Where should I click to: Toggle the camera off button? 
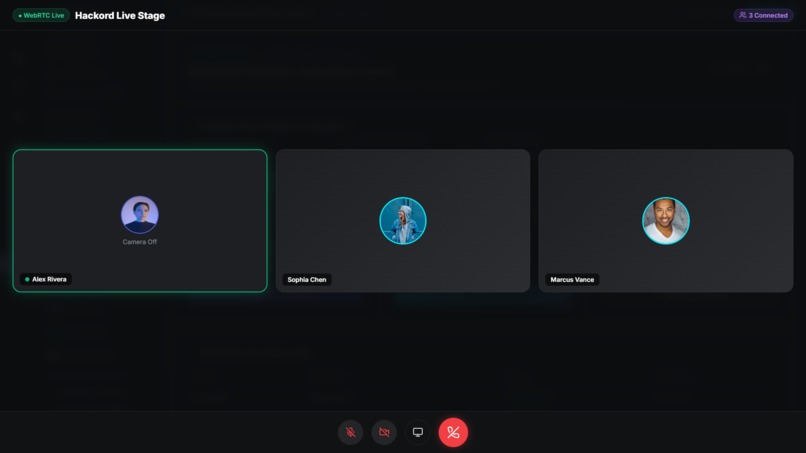(x=384, y=432)
